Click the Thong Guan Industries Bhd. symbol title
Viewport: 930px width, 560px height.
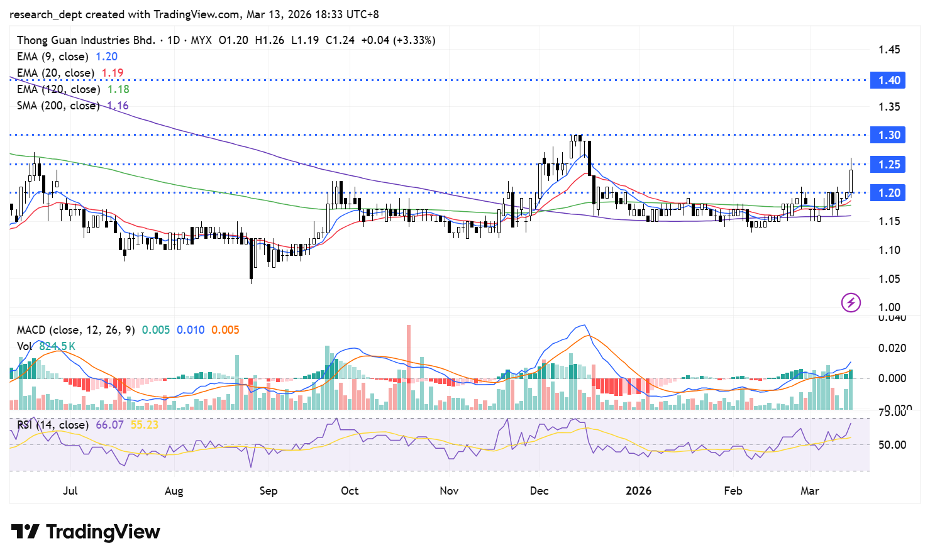pyautogui.click(x=86, y=40)
